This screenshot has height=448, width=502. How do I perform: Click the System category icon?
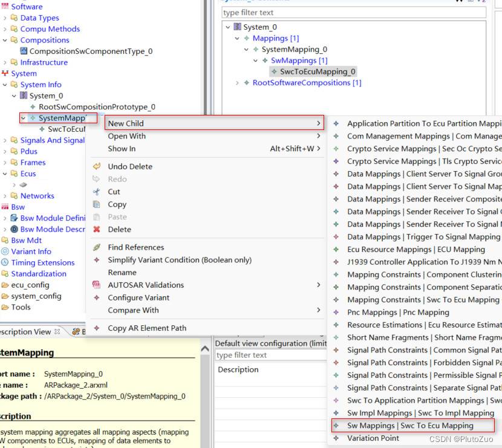[x=5, y=73]
